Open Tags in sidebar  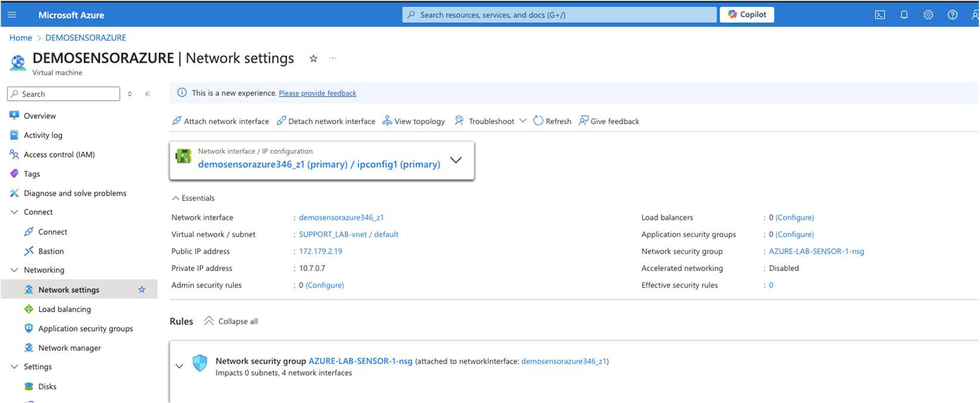pos(32,174)
